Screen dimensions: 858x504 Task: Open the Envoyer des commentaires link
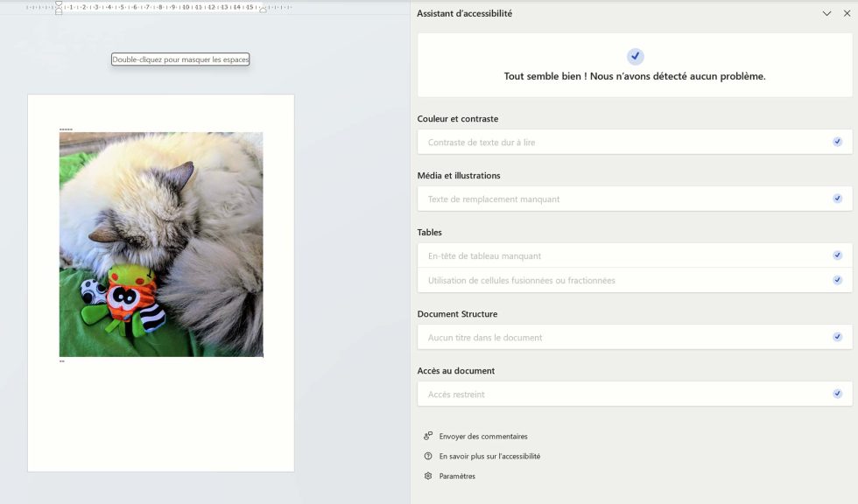(x=482, y=436)
